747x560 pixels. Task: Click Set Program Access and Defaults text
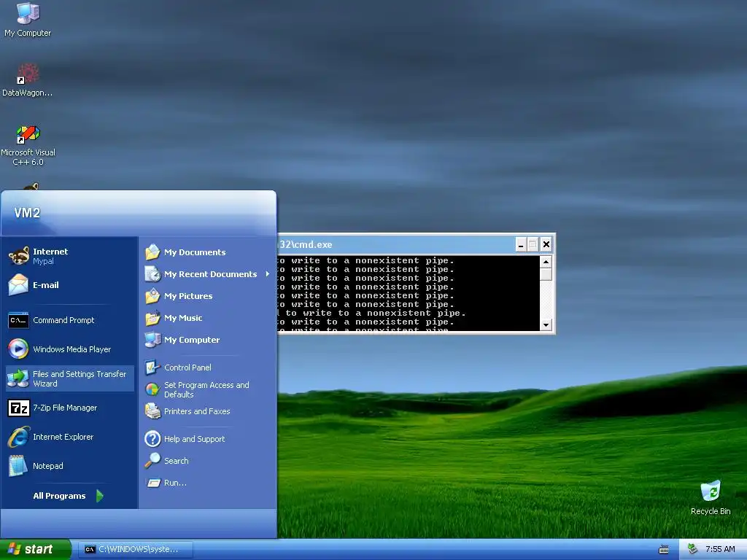coord(206,389)
